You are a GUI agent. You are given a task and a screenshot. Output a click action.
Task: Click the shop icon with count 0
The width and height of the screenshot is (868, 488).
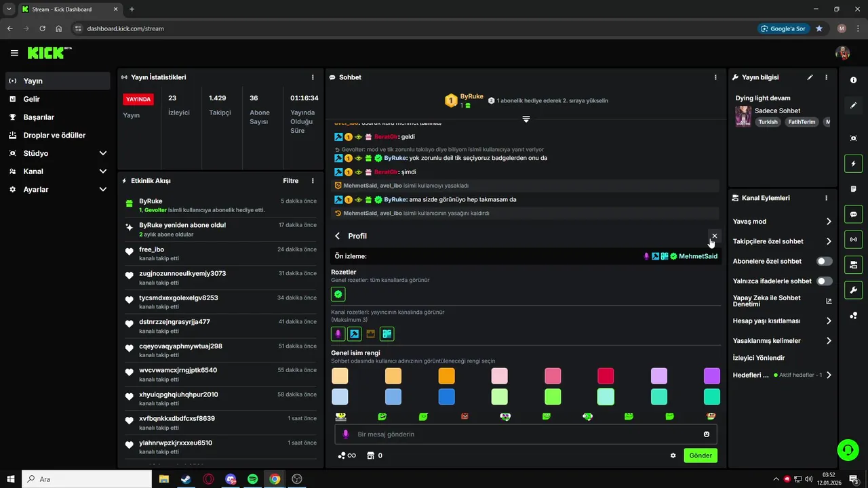click(x=374, y=455)
